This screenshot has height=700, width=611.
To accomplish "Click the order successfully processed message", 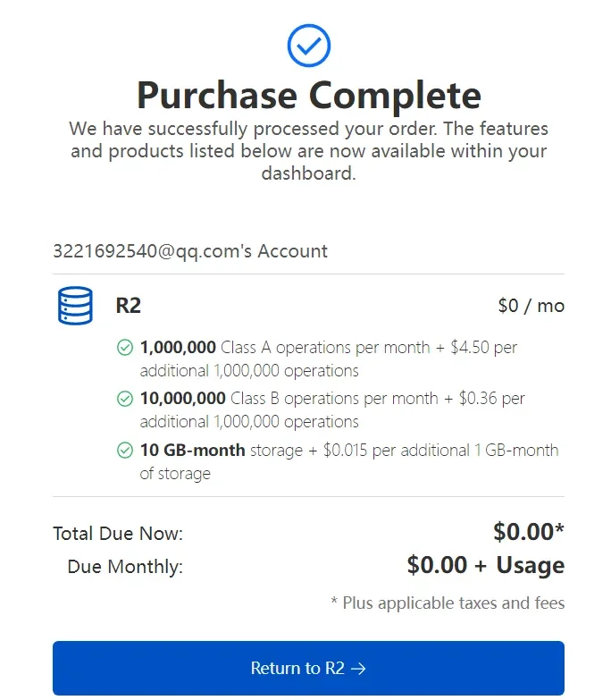I will (x=309, y=150).
